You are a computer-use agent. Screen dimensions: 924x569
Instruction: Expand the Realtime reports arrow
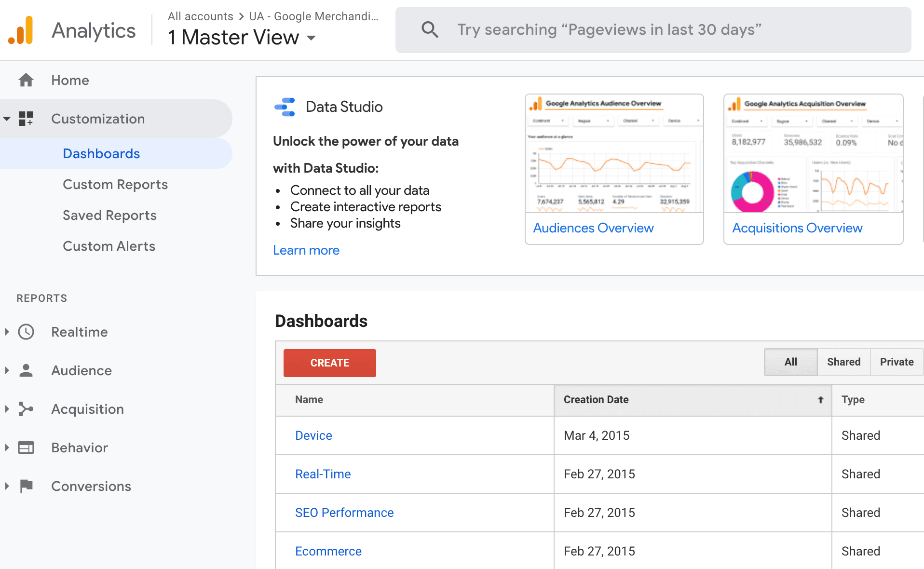click(7, 332)
